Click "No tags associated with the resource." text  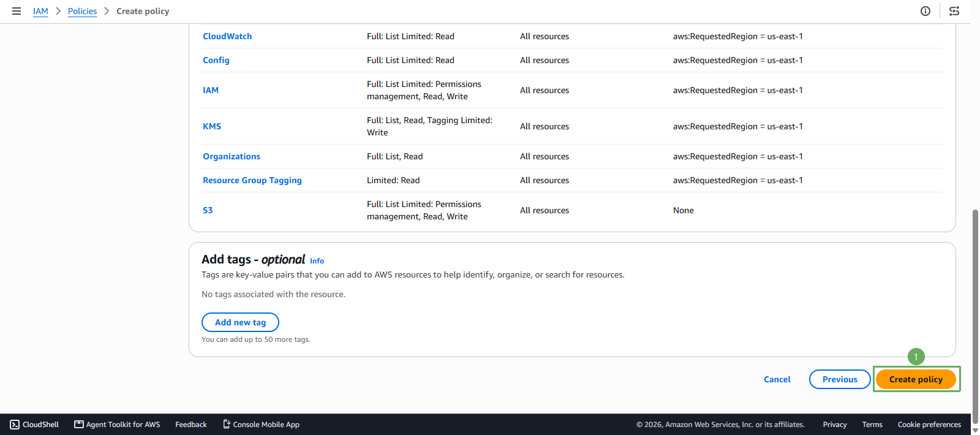[273, 294]
